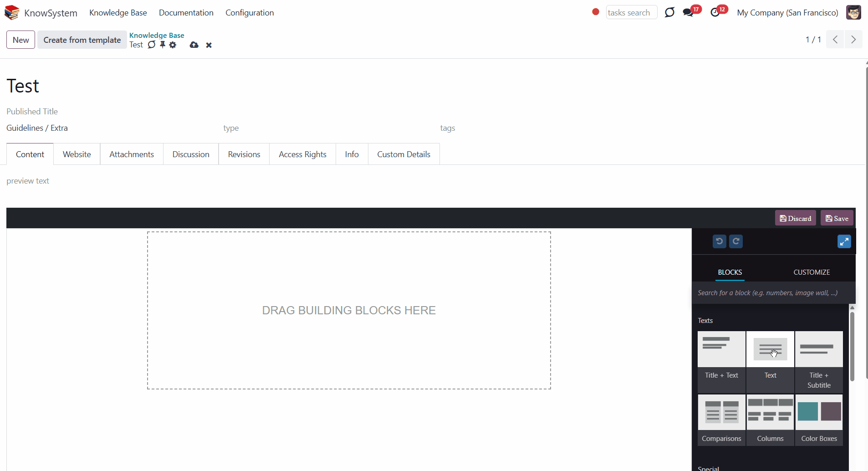The image size is (868, 471).
Task: Click the cloud upload save icon
Action: tap(194, 45)
